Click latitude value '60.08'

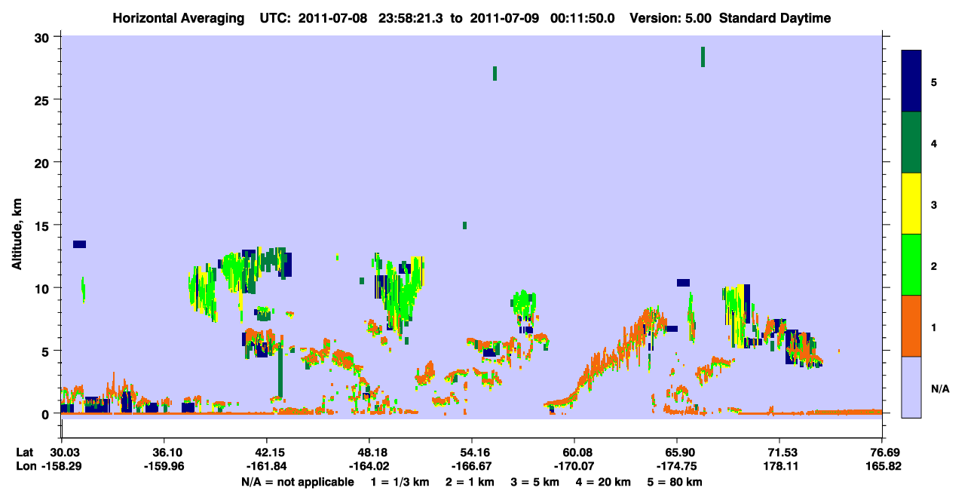click(574, 452)
